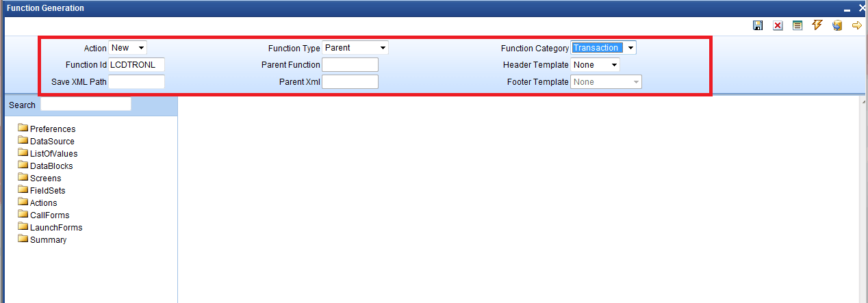Select the DataSource folder node
Image resolution: width=868 pixels, height=303 pixels.
46,141
